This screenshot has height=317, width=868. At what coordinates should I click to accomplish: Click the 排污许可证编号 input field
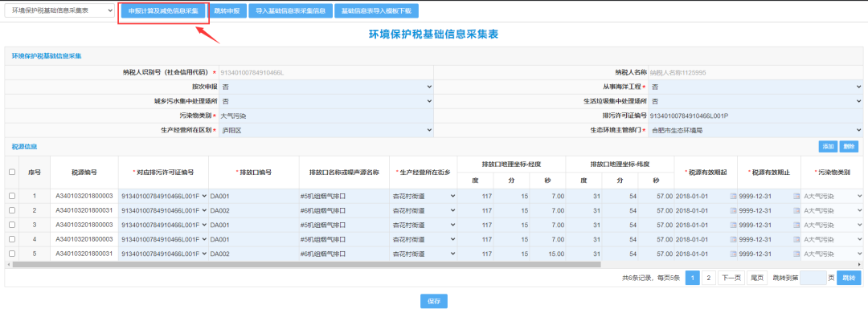point(755,116)
